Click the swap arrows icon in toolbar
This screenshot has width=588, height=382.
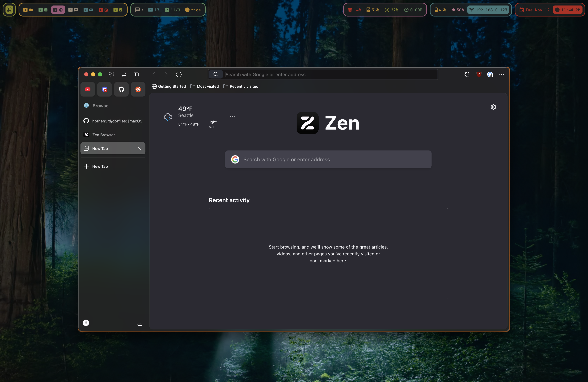coord(124,74)
